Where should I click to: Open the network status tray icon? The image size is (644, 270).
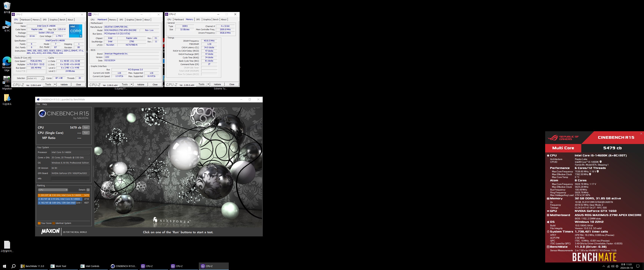tap(608, 266)
